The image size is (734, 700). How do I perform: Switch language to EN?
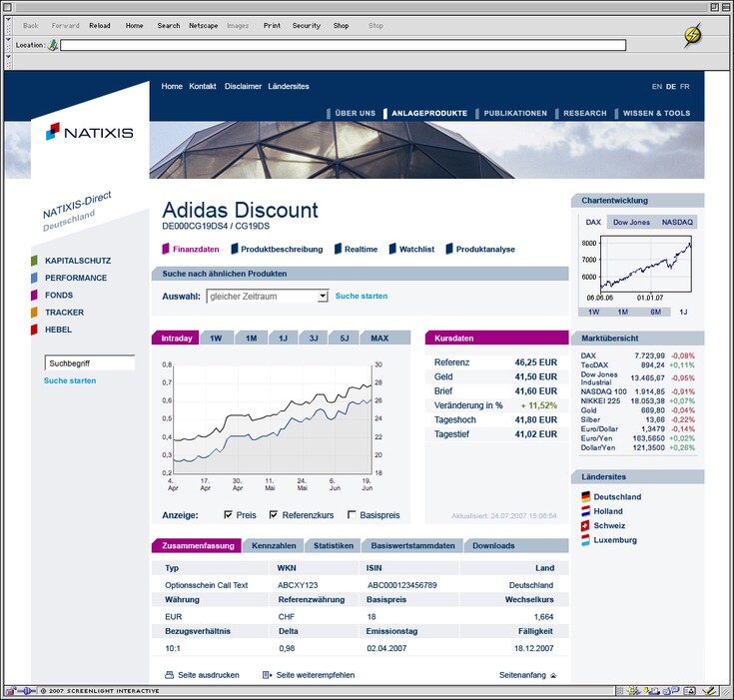click(x=657, y=87)
